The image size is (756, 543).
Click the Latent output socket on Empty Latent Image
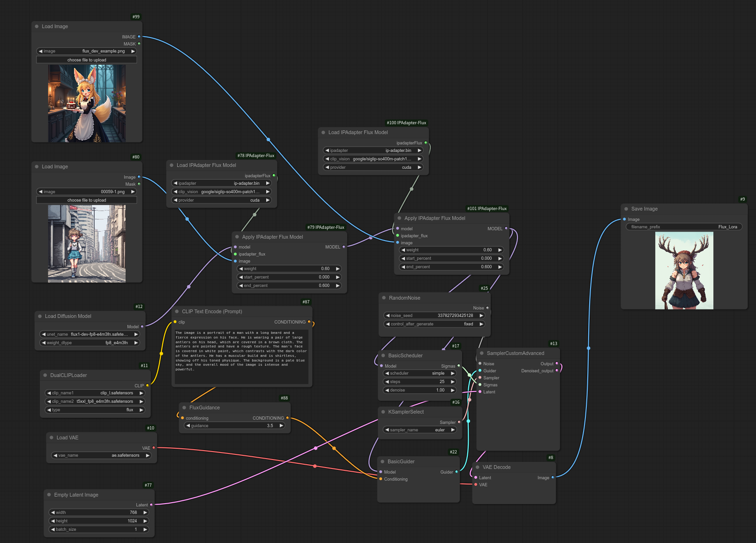151,505
